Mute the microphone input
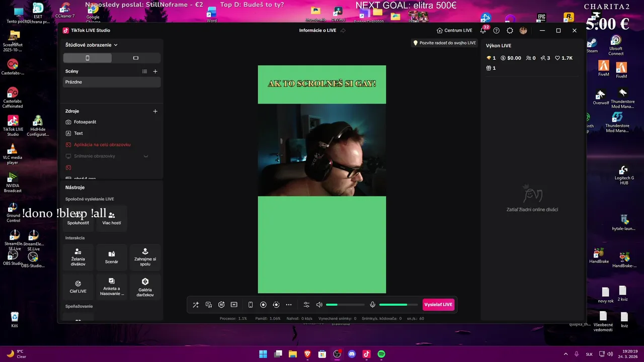Image resolution: width=644 pixels, height=362 pixels. click(x=373, y=305)
